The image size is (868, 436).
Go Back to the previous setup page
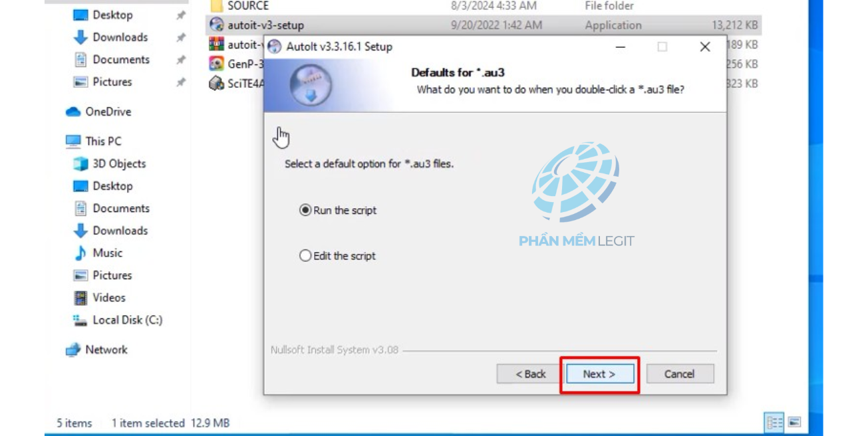[530, 374]
